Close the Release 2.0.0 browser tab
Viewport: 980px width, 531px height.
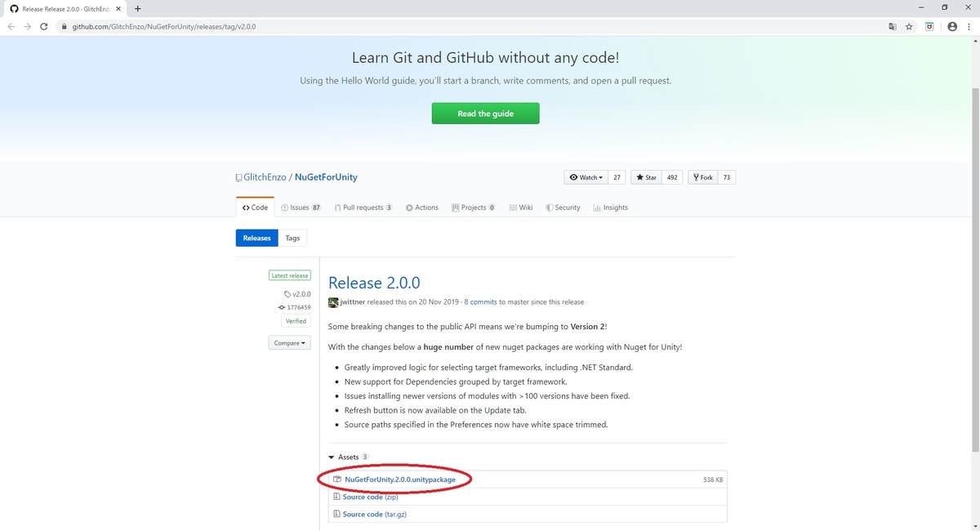tap(118, 8)
